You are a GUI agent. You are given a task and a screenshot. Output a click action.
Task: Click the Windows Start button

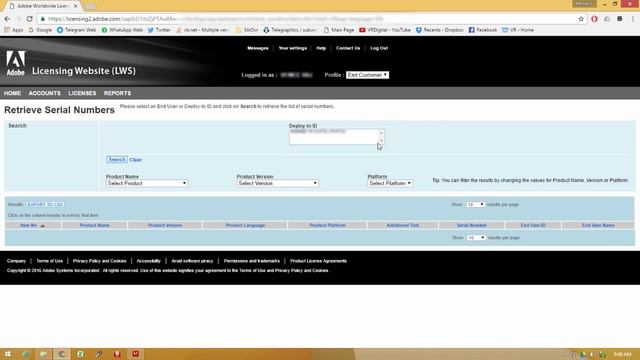(x=7, y=354)
